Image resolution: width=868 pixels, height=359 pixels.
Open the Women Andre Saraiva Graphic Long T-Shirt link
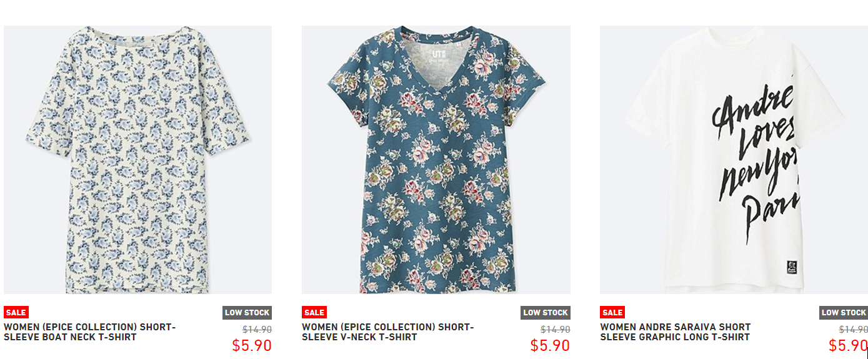675,332
